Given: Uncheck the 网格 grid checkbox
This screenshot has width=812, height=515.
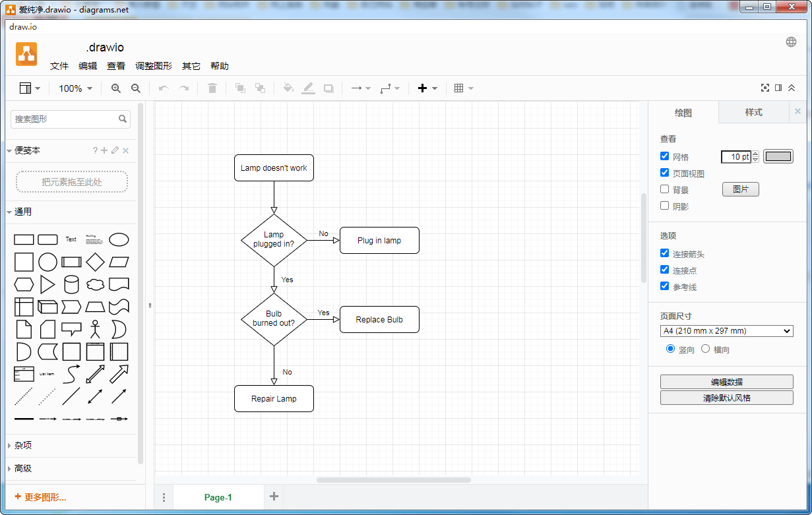Looking at the screenshot, I should pos(665,156).
